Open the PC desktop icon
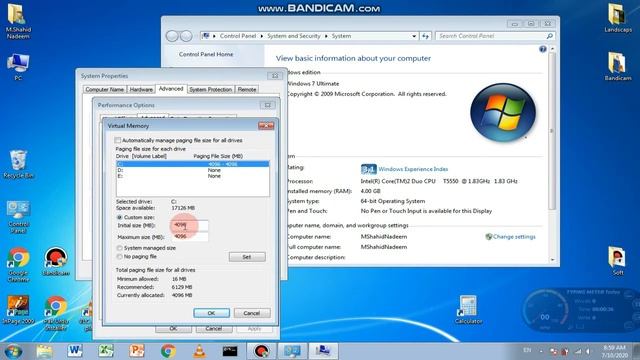The width and height of the screenshot is (640, 360). pyautogui.click(x=18, y=67)
